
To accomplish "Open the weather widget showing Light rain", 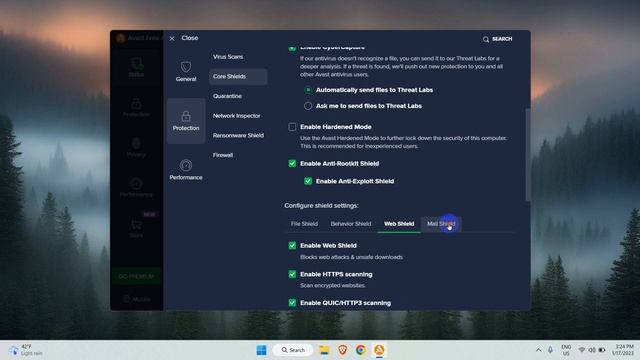I will point(25,350).
